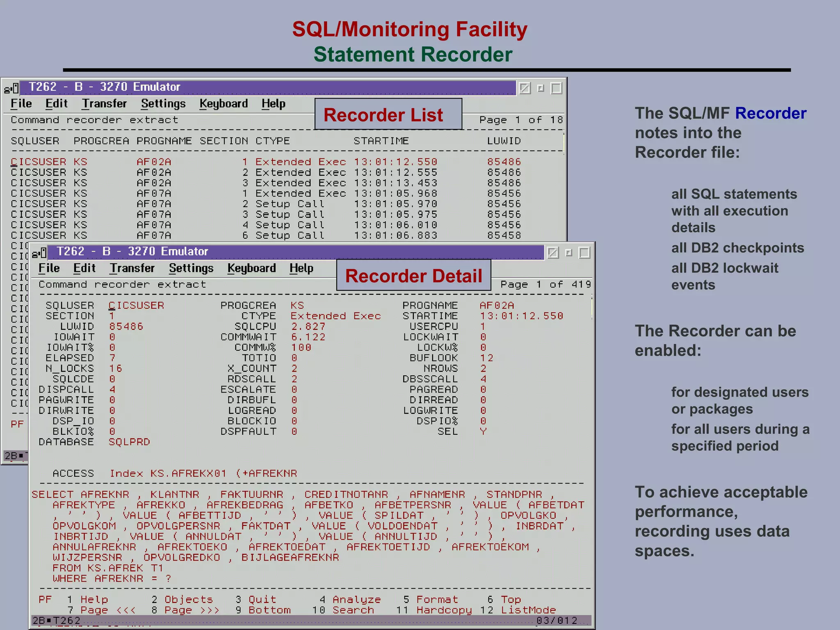Click the small-square titlebar icon of front window
Screen dimensions: 840x630
568,253
